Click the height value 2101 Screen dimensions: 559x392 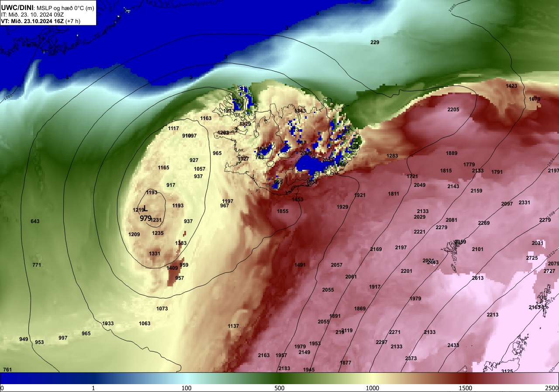pos(478,249)
